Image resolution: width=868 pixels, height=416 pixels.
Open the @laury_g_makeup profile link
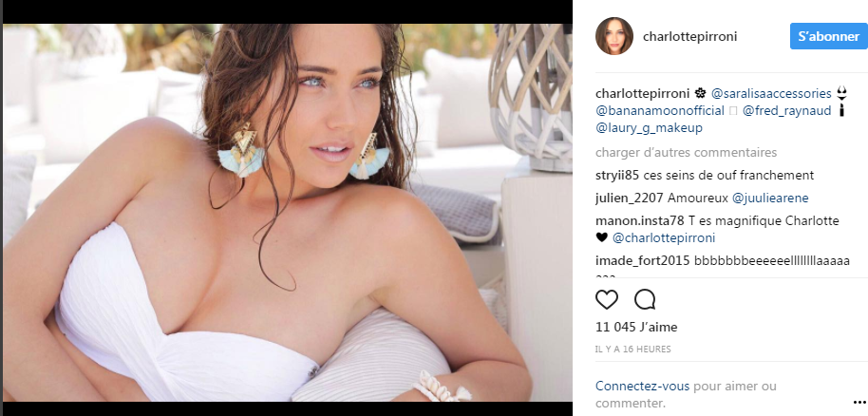[649, 128]
